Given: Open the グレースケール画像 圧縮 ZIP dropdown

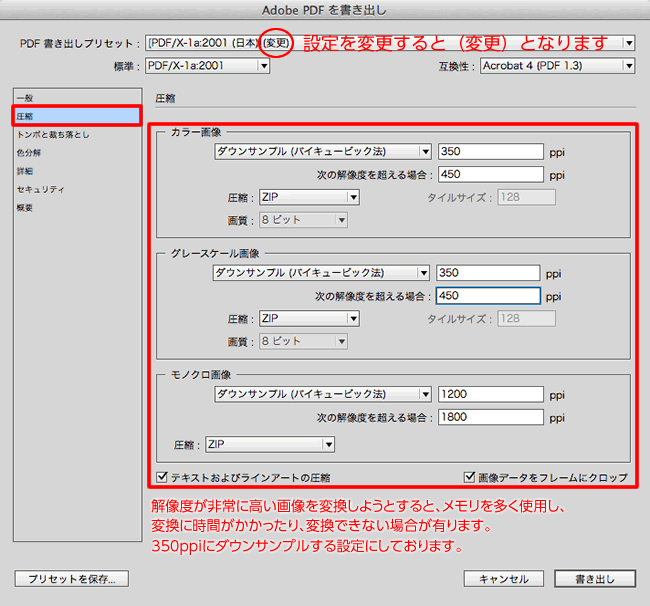Looking at the screenshot, I should point(309,319).
